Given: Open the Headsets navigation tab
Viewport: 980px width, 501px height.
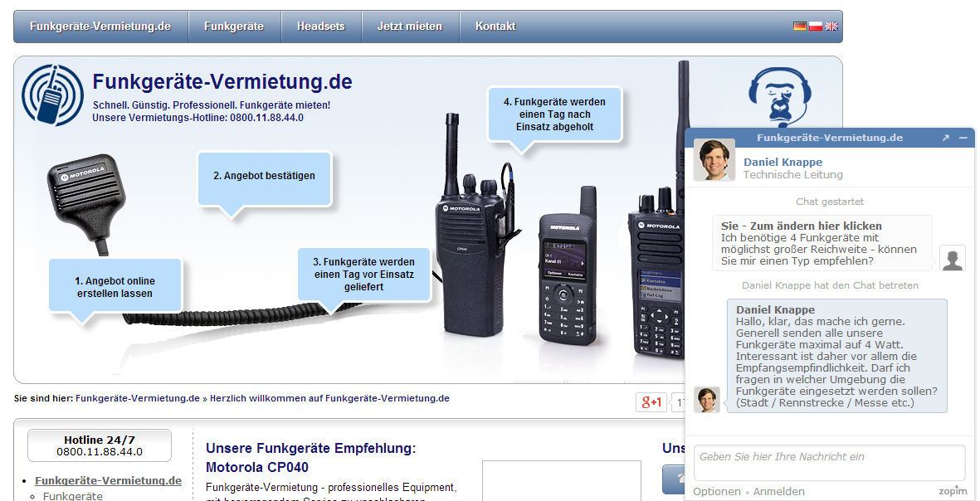Looking at the screenshot, I should tap(320, 27).
